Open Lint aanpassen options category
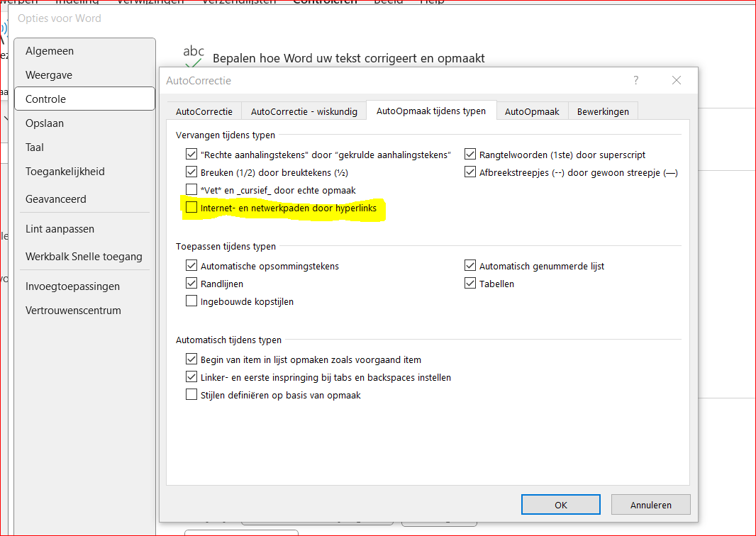The height and width of the screenshot is (536, 756). 85,229
